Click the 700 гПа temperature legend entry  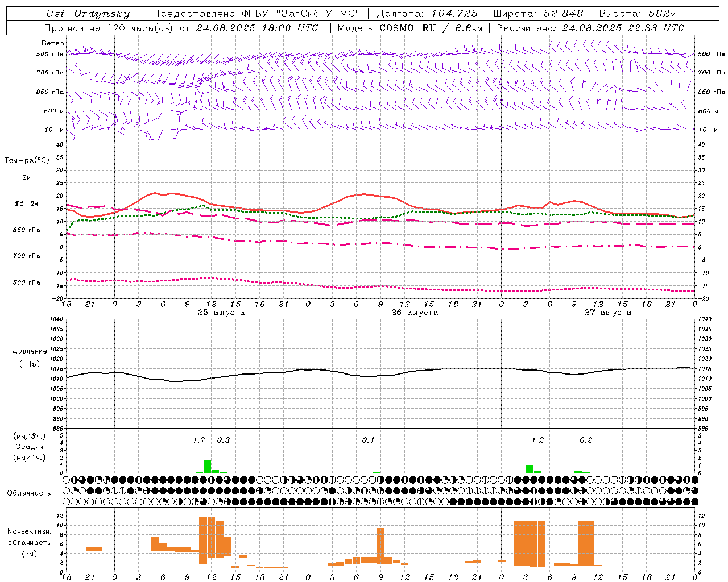click(x=27, y=256)
